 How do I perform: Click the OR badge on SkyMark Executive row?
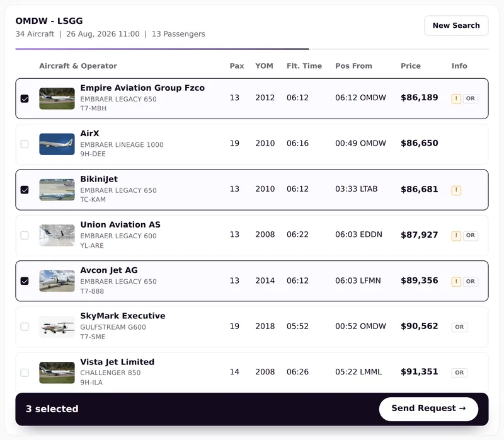[x=459, y=327]
